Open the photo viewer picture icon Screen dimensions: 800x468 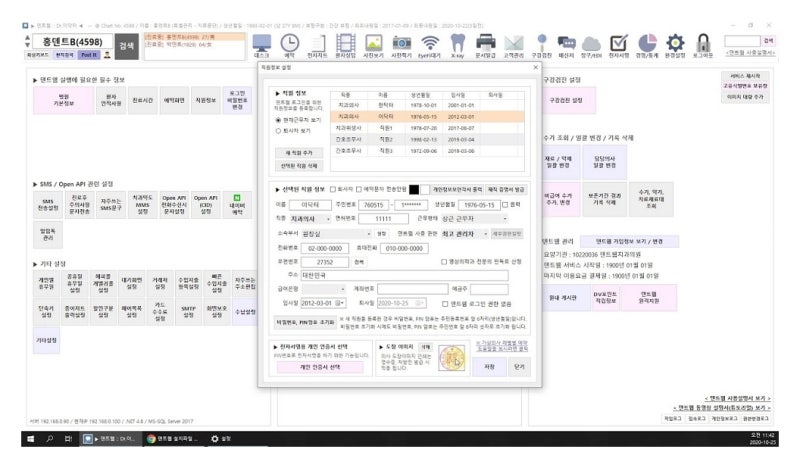[373, 45]
